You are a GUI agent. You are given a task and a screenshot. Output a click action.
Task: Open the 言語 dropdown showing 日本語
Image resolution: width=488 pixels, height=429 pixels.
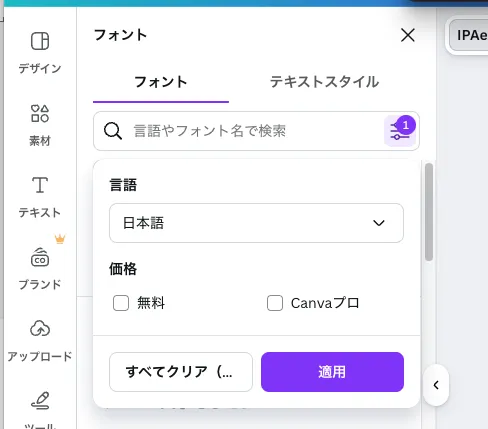(256, 223)
